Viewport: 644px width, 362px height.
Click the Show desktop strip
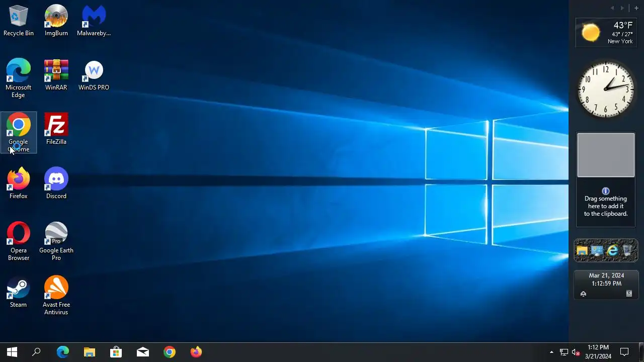[642, 352]
